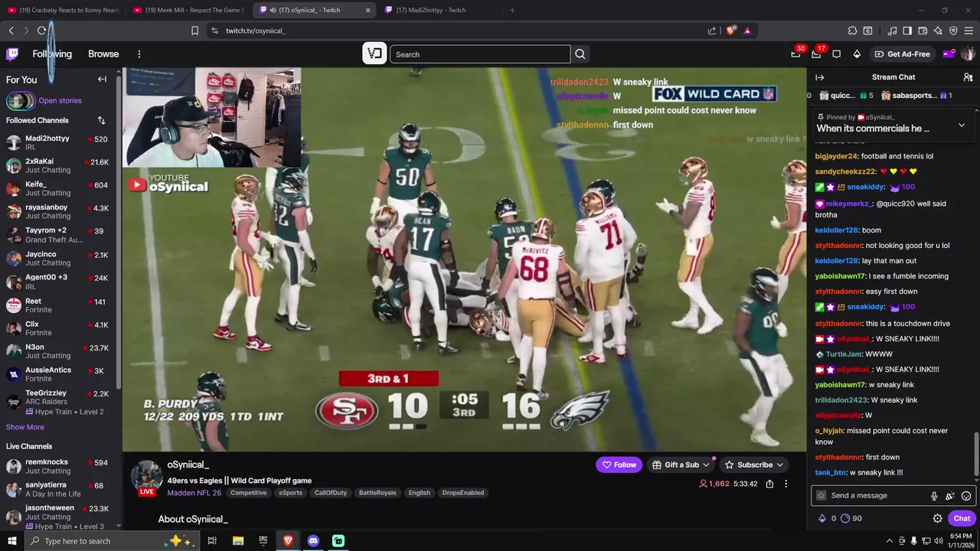Viewport: 980px width, 551px height.
Task: Click the search magnifier button
Action: pyautogui.click(x=580, y=54)
